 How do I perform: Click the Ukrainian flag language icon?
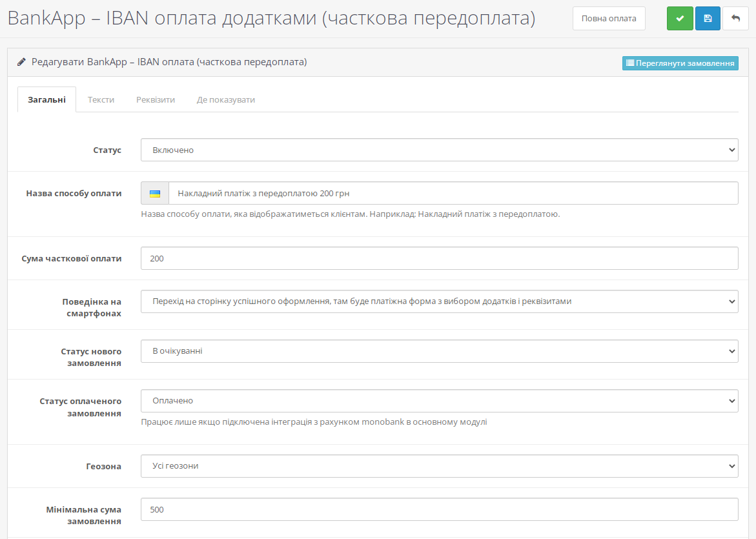pyautogui.click(x=155, y=194)
